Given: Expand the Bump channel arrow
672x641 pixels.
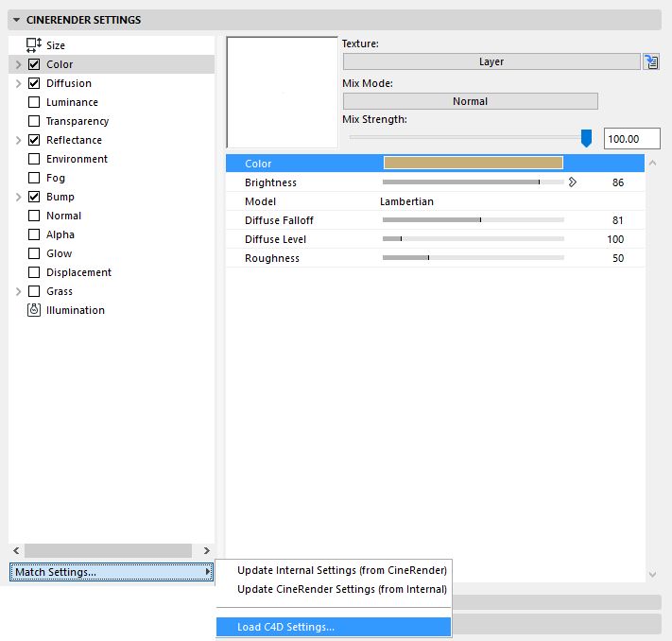Looking at the screenshot, I should 18,197.
